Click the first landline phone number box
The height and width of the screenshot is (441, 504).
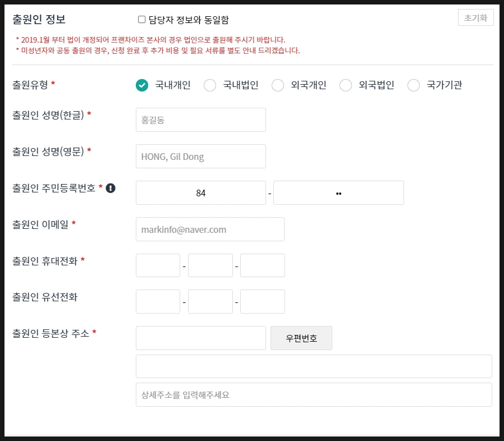158,301
